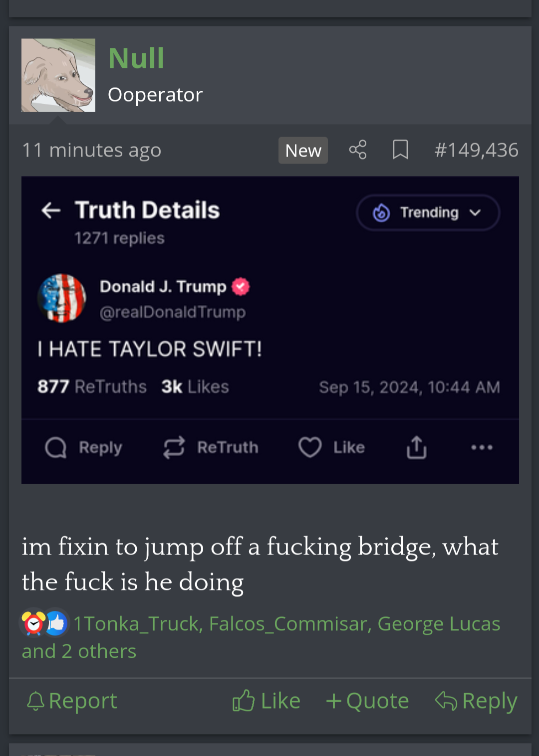Click the ReTruth arrows icon
Screen dimensions: 539x756
[174, 447]
